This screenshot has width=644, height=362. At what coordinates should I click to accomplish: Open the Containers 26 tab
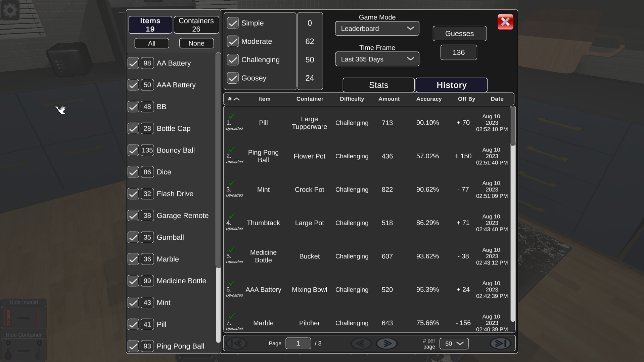pos(196,25)
